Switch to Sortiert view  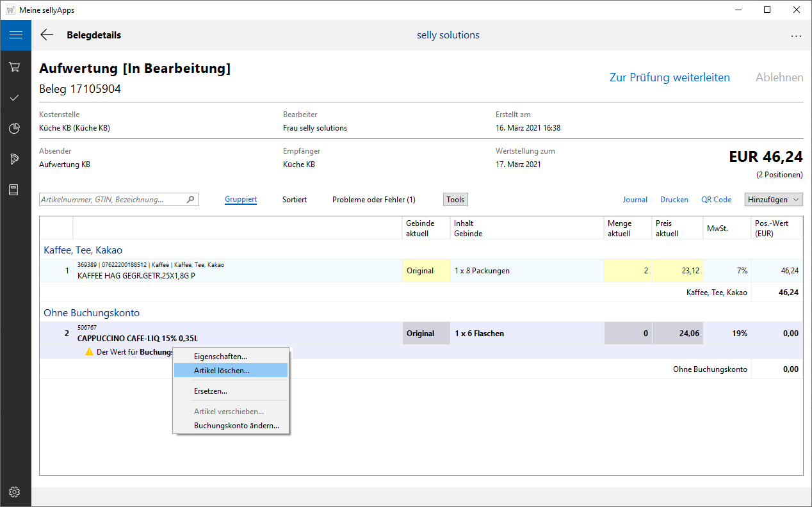(x=295, y=200)
